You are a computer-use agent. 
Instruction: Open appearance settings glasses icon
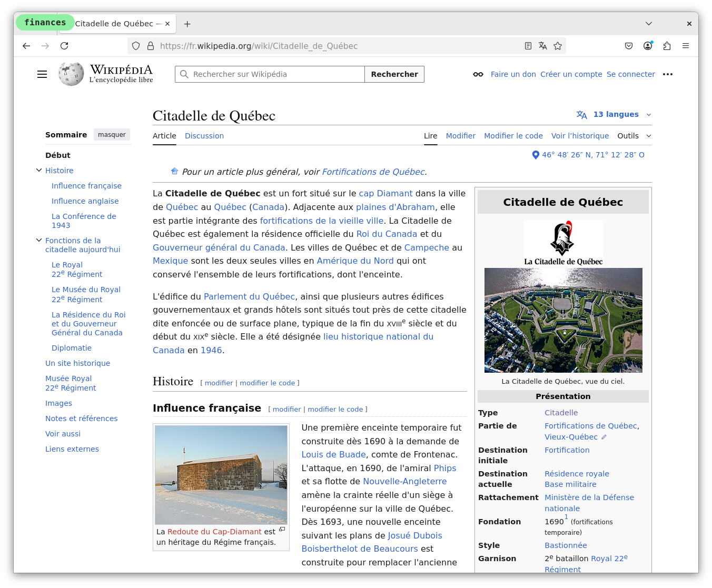(x=478, y=74)
